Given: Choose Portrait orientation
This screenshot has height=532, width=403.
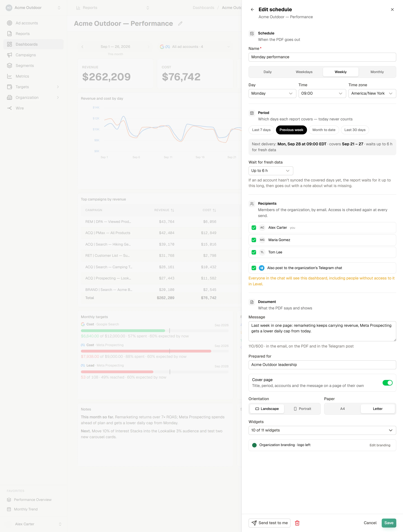Looking at the screenshot, I should pos(302,409).
